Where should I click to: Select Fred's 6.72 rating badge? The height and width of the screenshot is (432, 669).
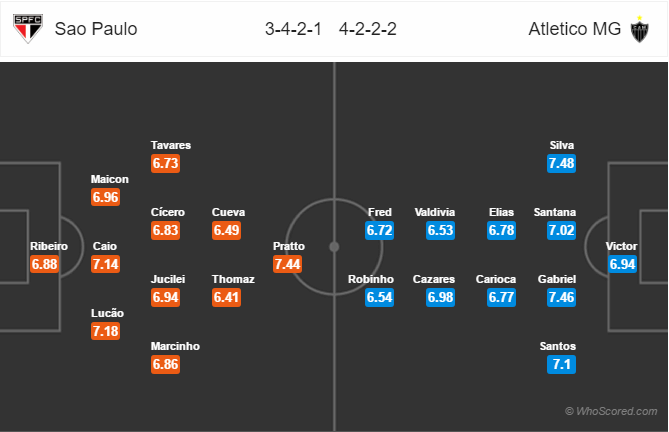click(x=379, y=230)
